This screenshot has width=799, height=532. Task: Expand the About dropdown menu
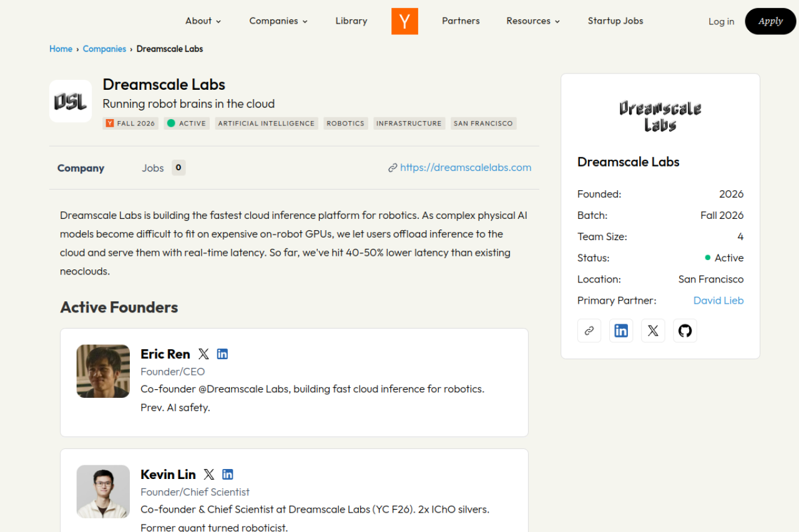click(x=203, y=21)
